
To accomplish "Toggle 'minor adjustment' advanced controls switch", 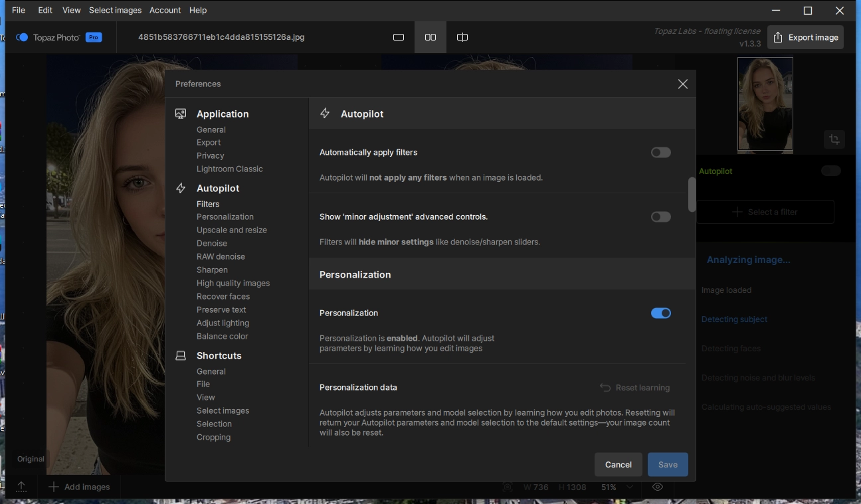I will coord(660,217).
